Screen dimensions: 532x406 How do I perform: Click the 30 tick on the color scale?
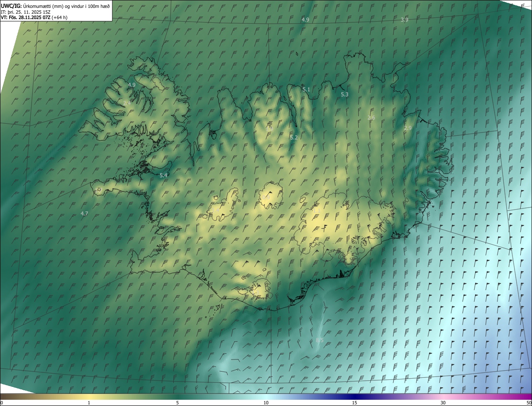tap(443, 403)
